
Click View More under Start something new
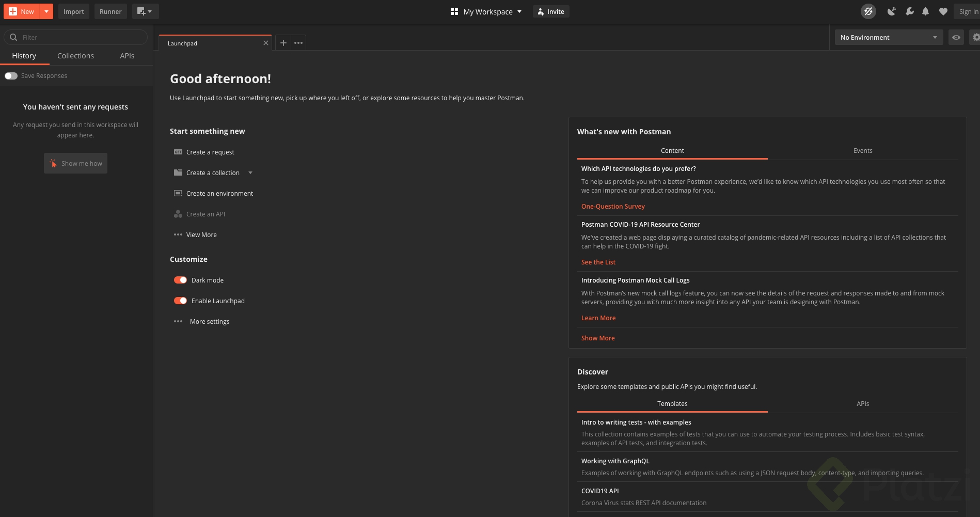click(x=201, y=234)
